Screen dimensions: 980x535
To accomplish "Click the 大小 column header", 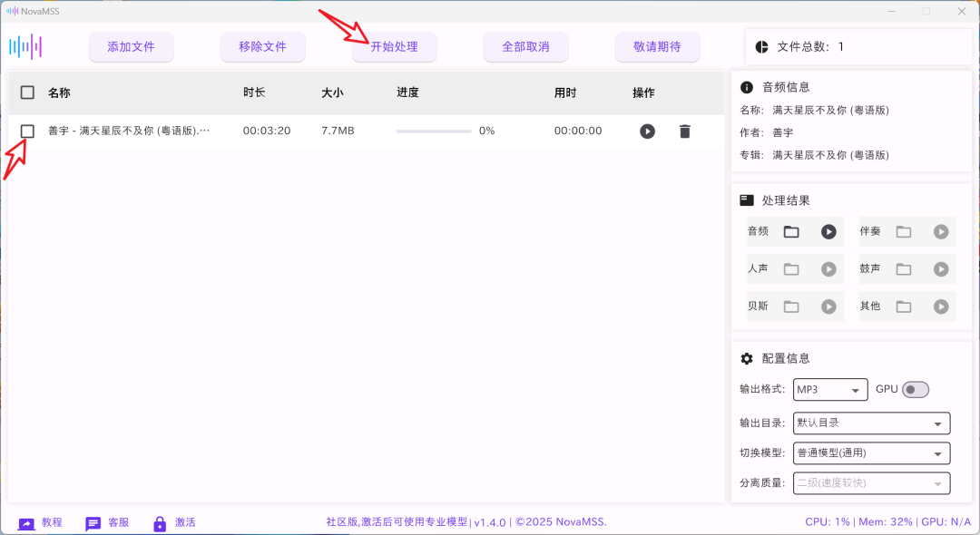I will (332, 92).
